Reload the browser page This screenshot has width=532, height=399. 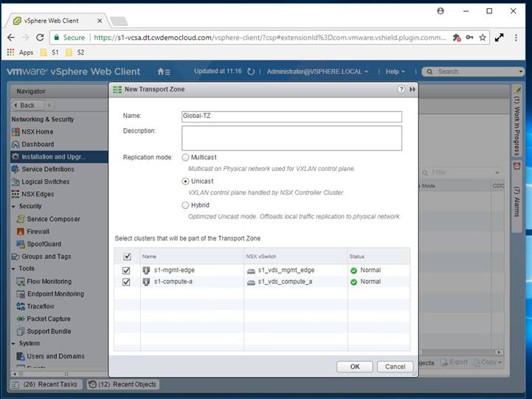(x=40, y=38)
